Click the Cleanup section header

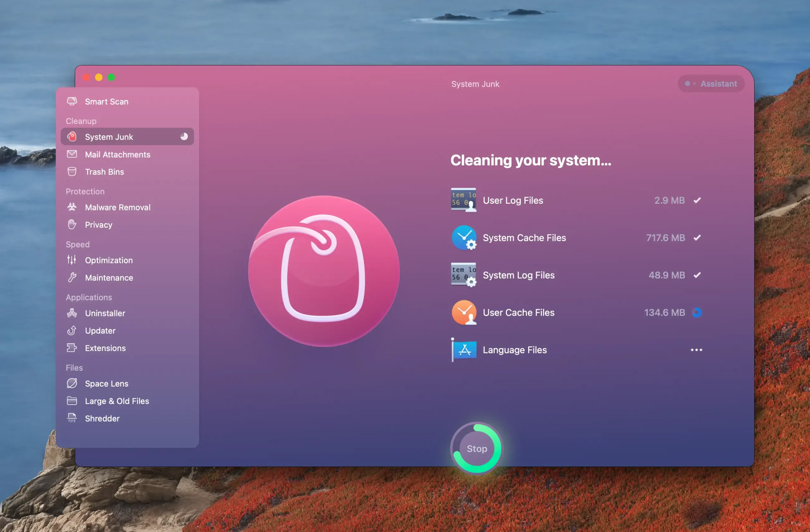pyautogui.click(x=81, y=121)
